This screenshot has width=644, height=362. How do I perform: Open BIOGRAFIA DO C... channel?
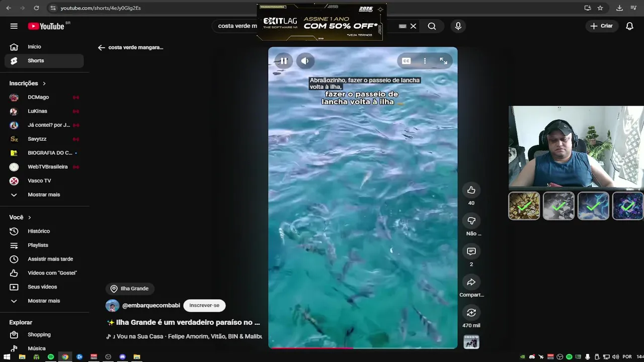pos(44,153)
